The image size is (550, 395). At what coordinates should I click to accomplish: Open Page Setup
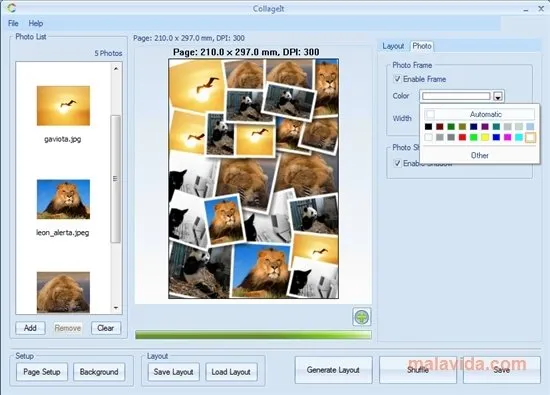42,372
